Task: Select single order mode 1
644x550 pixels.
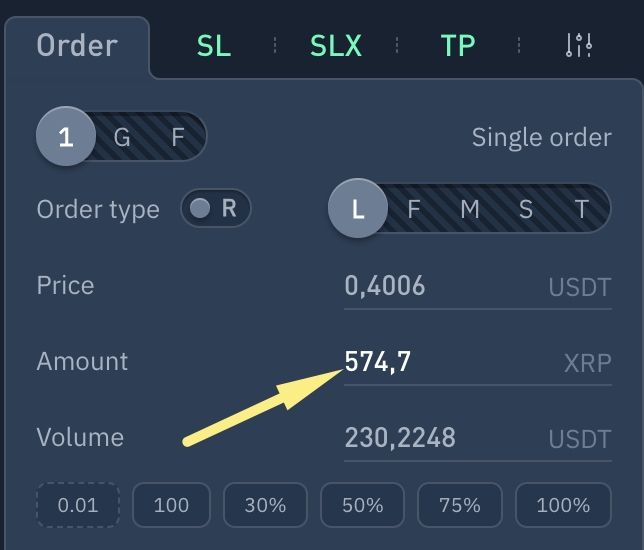Action: point(66,137)
